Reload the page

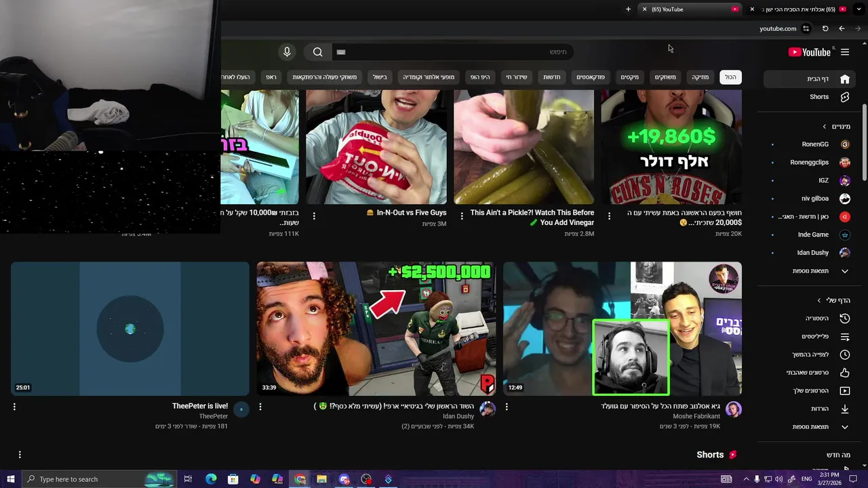(x=825, y=28)
